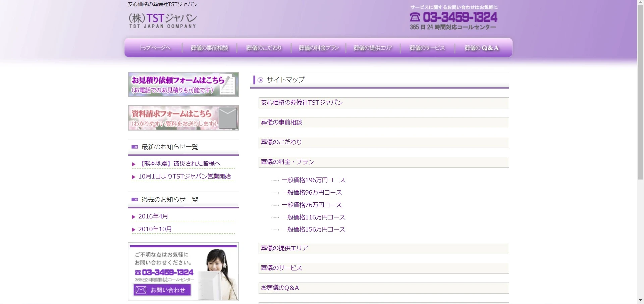Click 葬儀のこだわり sitemap entry

click(x=281, y=142)
